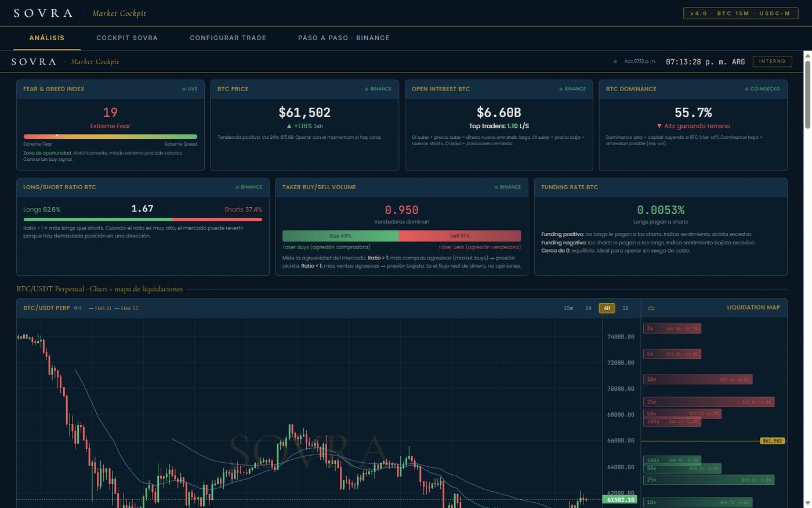Click the 07:13:28 p. m. ARG clock
This screenshot has height=508, width=812.
click(x=705, y=62)
